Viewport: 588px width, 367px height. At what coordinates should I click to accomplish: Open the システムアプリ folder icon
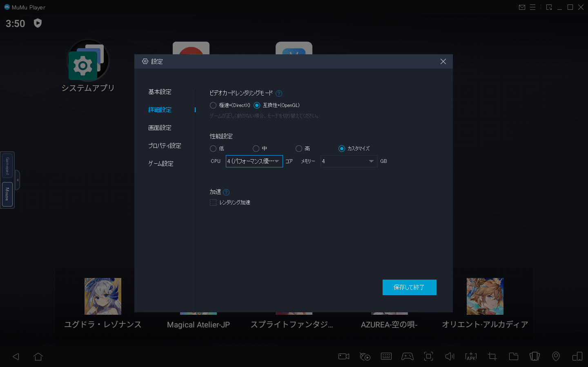click(x=88, y=61)
